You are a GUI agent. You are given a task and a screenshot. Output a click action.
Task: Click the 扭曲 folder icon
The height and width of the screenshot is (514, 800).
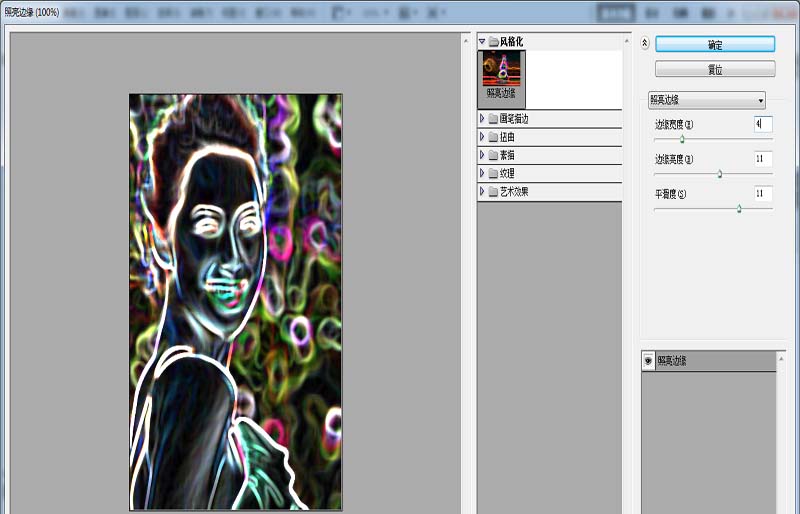[493, 137]
